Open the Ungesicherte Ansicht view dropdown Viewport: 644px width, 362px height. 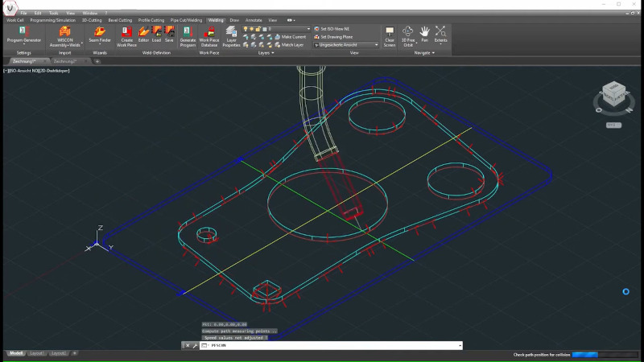pyautogui.click(x=376, y=45)
